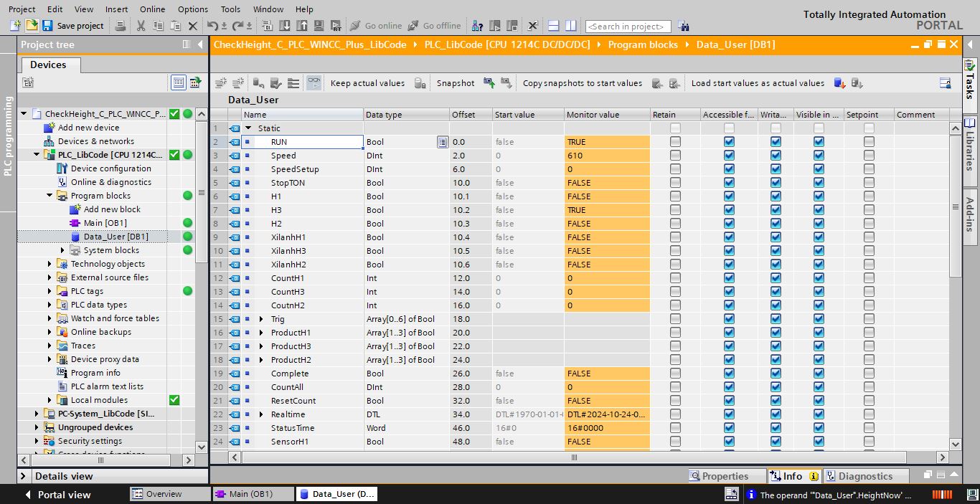The image size is (980, 504).
Task: Open the Properties inspector tab
Action: tap(725, 476)
